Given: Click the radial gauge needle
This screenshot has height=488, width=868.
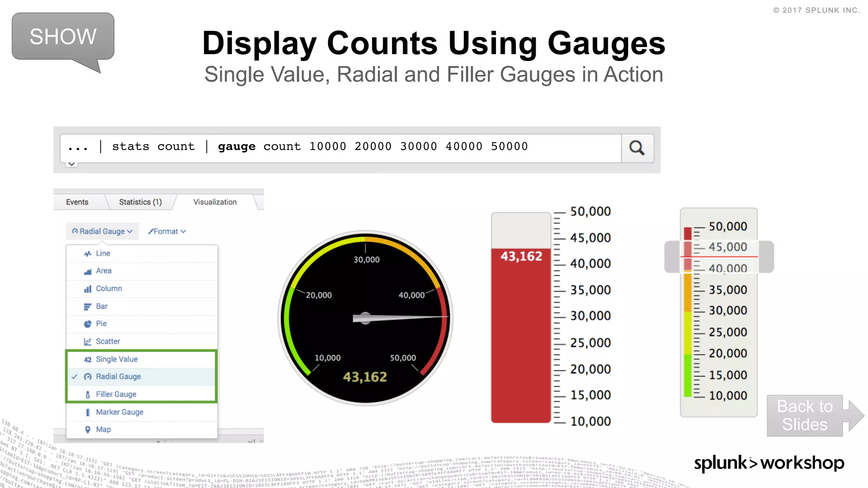Looking at the screenshot, I should click(x=400, y=318).
